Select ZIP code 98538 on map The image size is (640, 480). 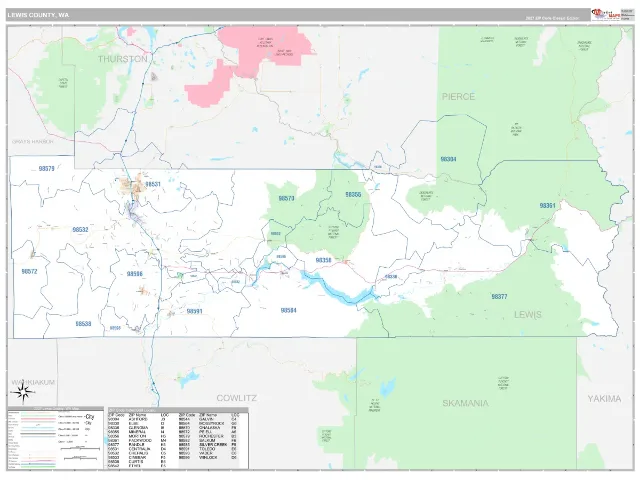[83, 324]
